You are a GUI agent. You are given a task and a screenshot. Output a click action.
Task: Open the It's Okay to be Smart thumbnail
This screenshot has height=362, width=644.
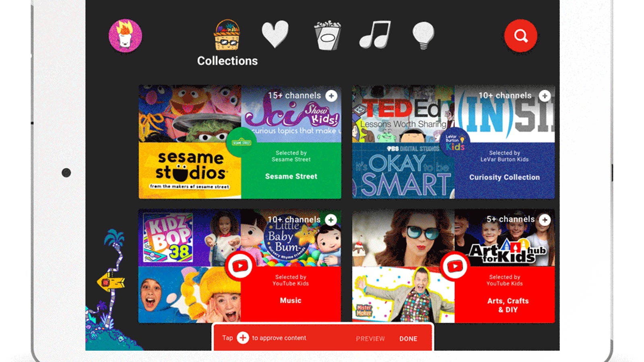tap(403, 171)
